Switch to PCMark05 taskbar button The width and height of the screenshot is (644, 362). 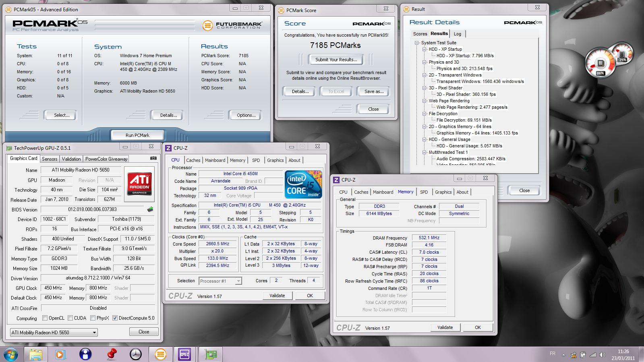pyautogui.click(x=160, y=354)
